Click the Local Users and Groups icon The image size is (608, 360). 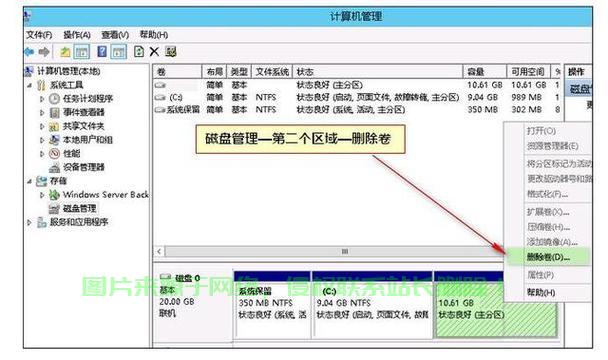coord(54,140)
